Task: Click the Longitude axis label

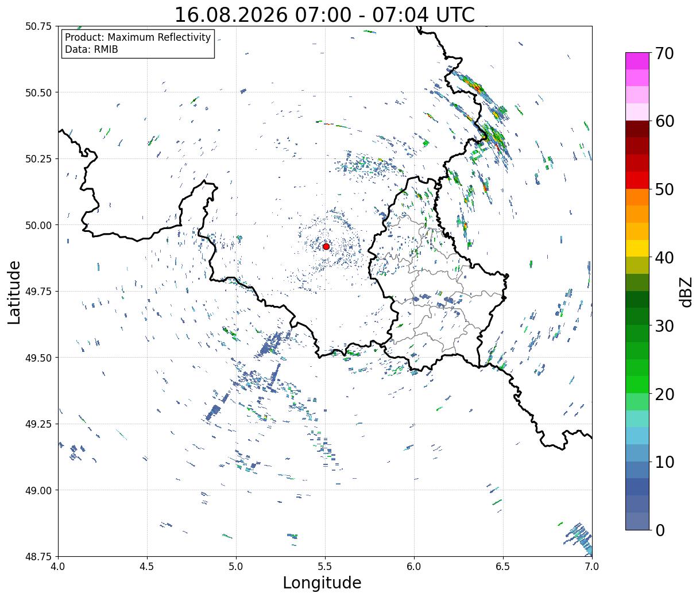Action: (x=322, y=583)
